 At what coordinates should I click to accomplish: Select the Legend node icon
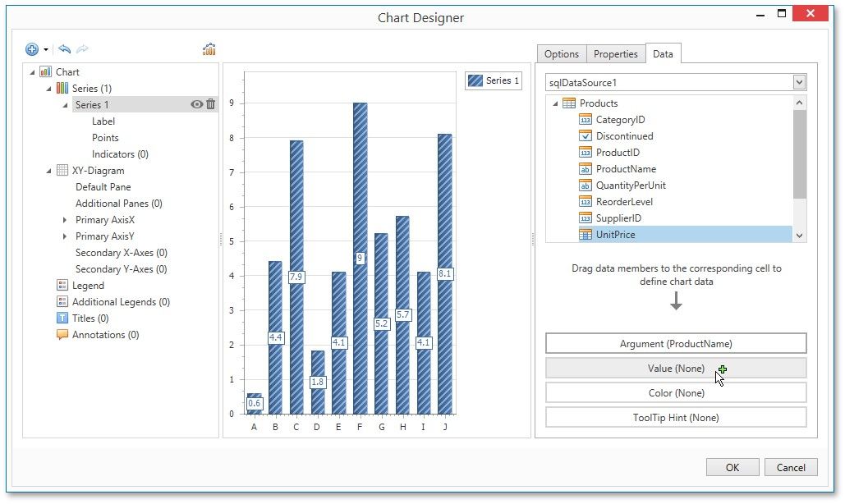pyautogui.click(x=62, y=286)
